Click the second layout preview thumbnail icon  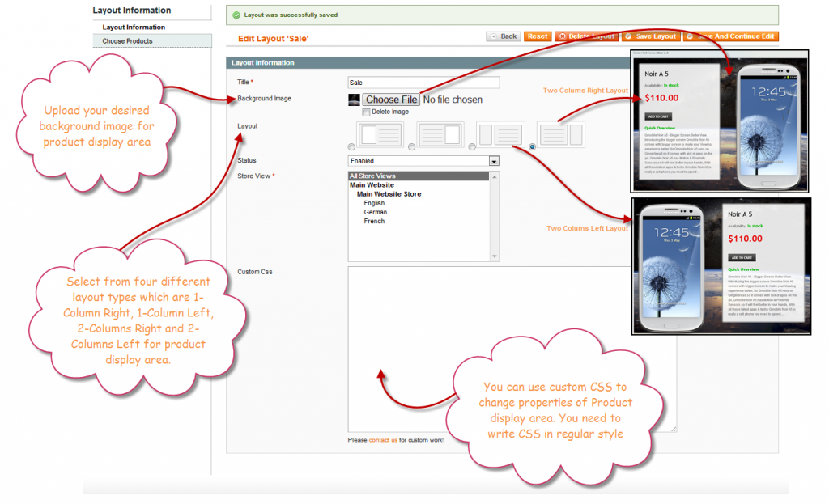point(440,134)
